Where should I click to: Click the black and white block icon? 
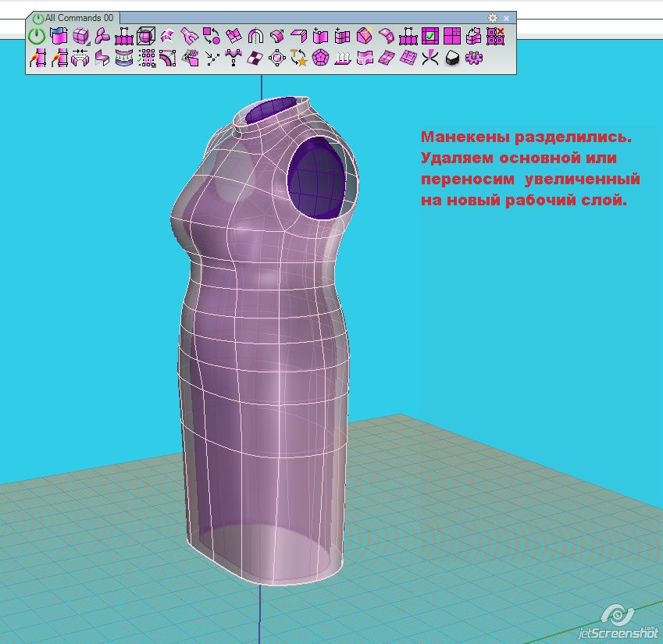click(x=452, y=58)
